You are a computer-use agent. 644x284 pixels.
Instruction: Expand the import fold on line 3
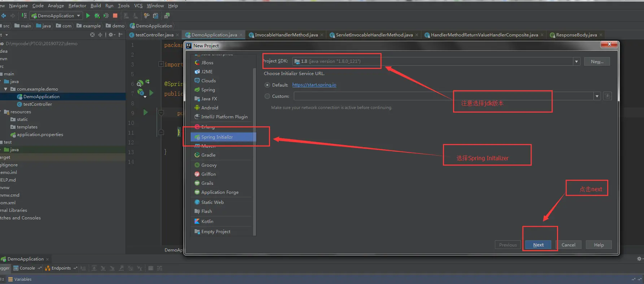[161, 64]
